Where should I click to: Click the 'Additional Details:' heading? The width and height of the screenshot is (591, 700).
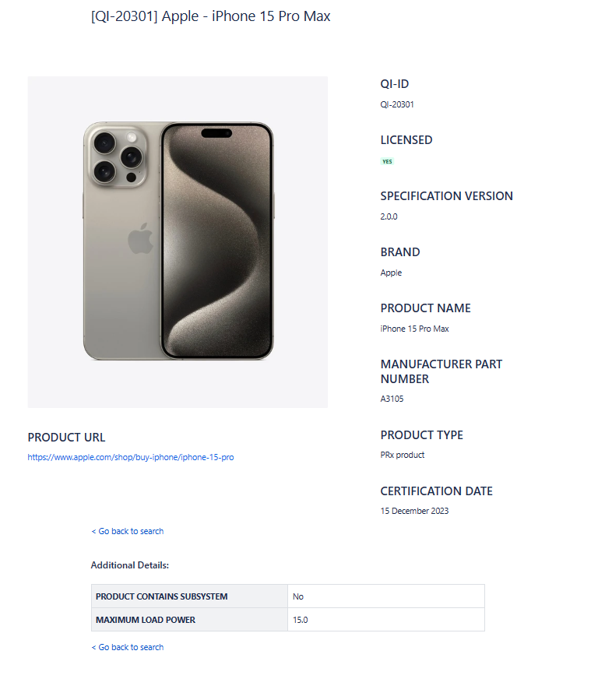[x=130, y=565]
